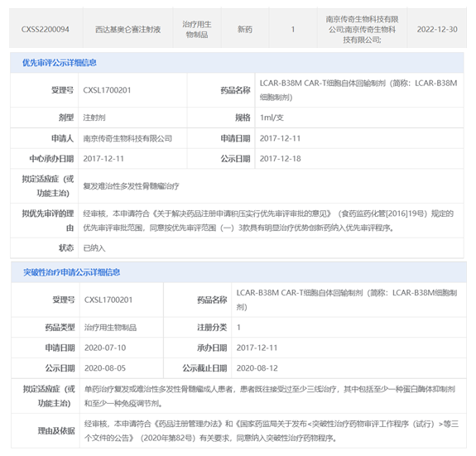This screenshot has height=456, width=476.
Task: Click the indication text 复发难治性多发性骨髓瘤治疗
Action: point(131,186)
